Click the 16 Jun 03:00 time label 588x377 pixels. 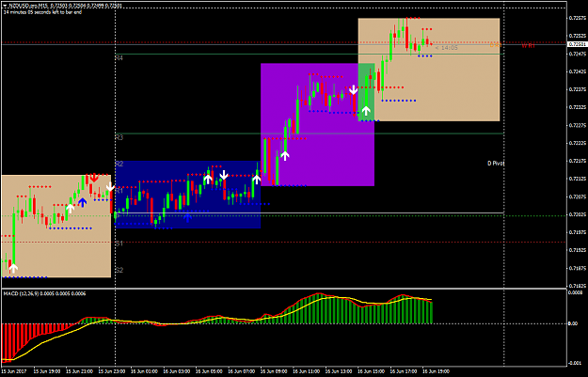pos(176,371)
